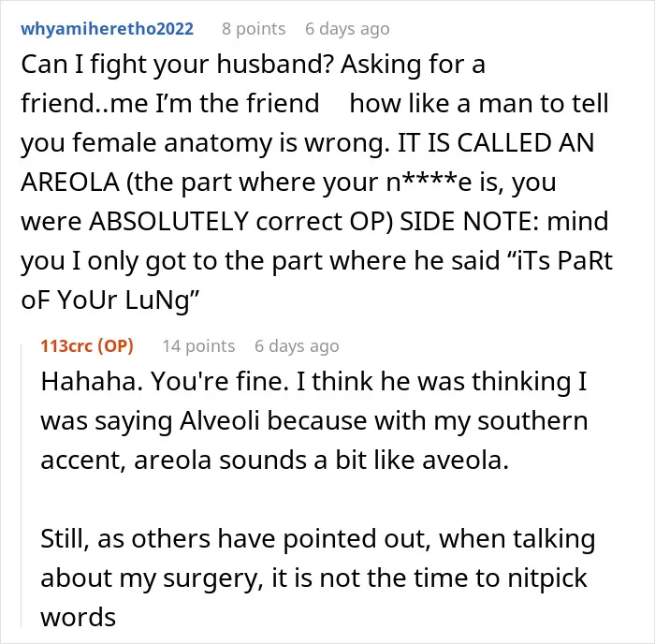Collapse the reply thread via vertical line
This screenshot has height=644, width=655.
pyautogui.click(x=22, y=486)
